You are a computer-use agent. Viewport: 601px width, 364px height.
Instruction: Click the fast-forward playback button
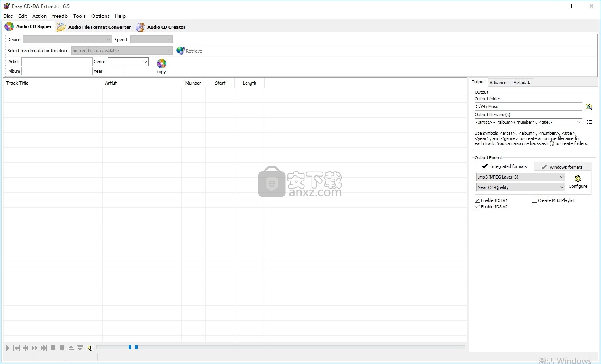tap(35, 348)
